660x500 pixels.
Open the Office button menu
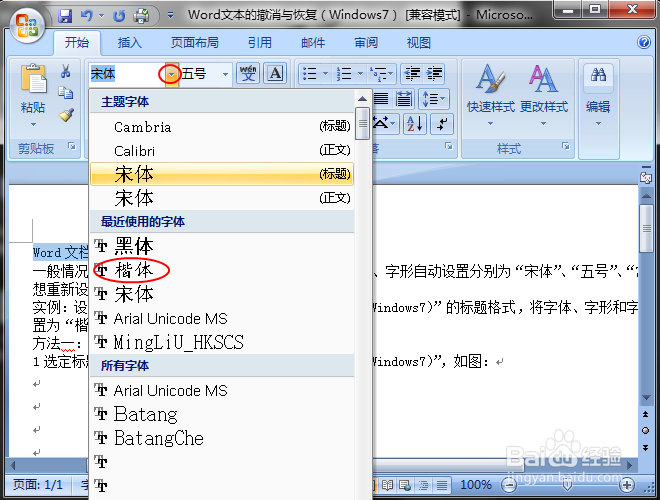(x=27, y=25)
